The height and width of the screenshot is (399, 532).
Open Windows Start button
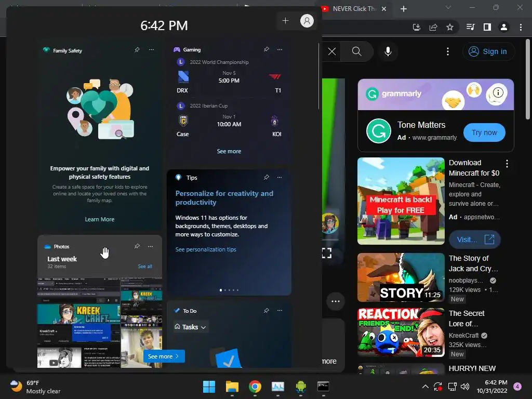click(209, 387)
